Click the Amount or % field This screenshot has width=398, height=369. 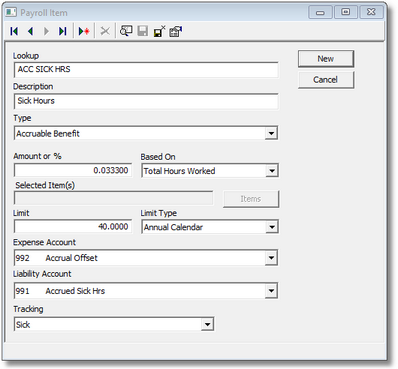[x=73, y=171]
